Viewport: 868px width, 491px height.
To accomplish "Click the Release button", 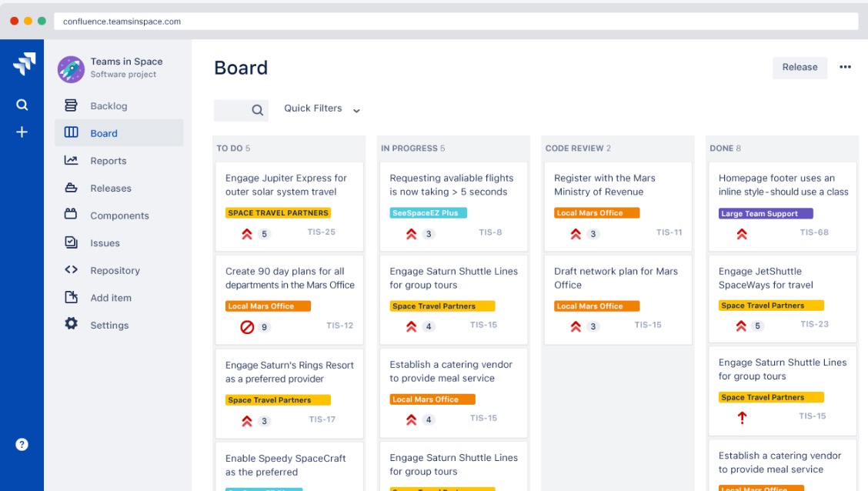I will click(x=800, y=67).
